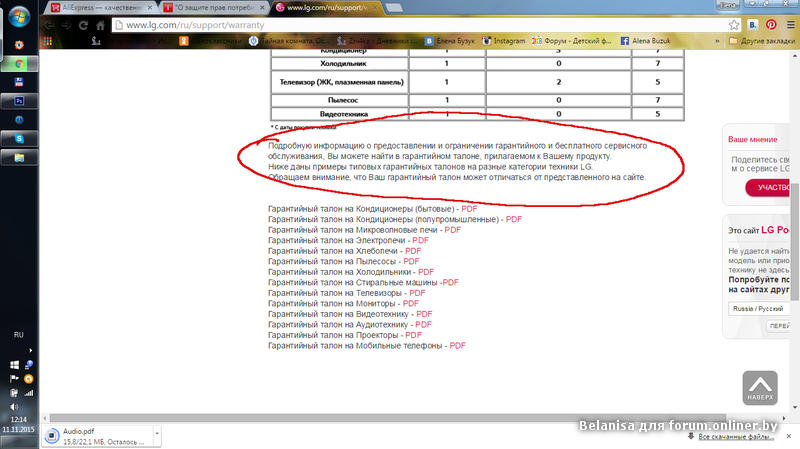
Task: Click the browser Forward arrow
Action: (66, 25)
